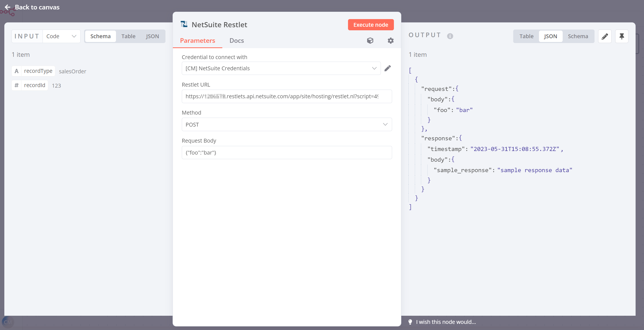Switch output view to JSON
The width and height of the screenshot is (644, 330).
pyautogui.click(x=550, y=36)
